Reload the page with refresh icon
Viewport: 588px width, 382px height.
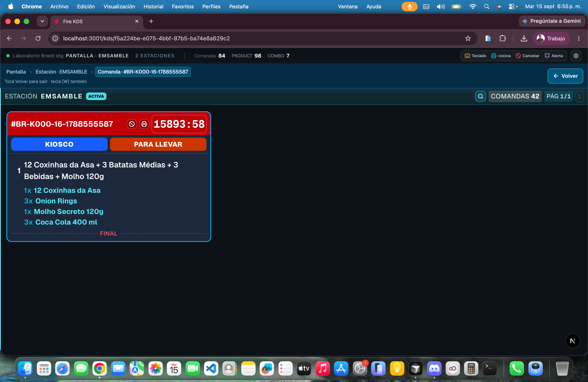tap(38, 38)
